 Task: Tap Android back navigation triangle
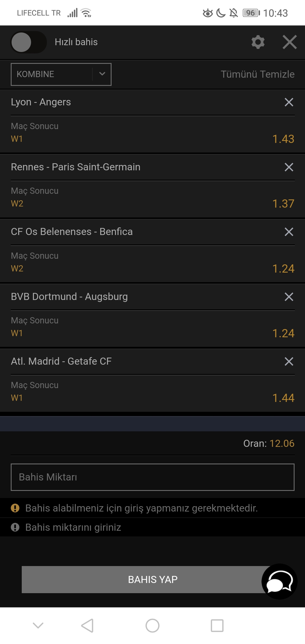(87, 626)
